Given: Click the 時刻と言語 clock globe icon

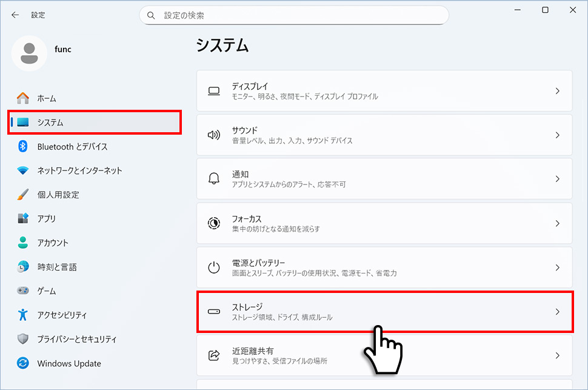Looking at the screenshot, I should 23,267.
